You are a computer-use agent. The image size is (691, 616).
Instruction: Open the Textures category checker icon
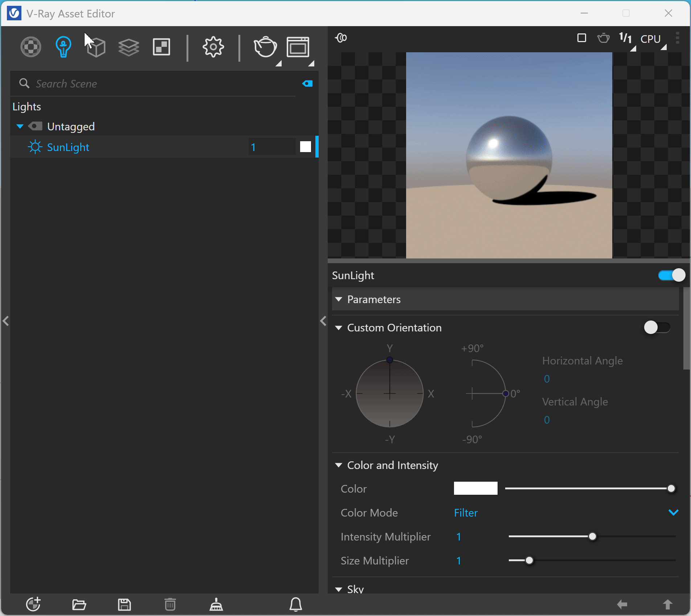tap(161, 47)
